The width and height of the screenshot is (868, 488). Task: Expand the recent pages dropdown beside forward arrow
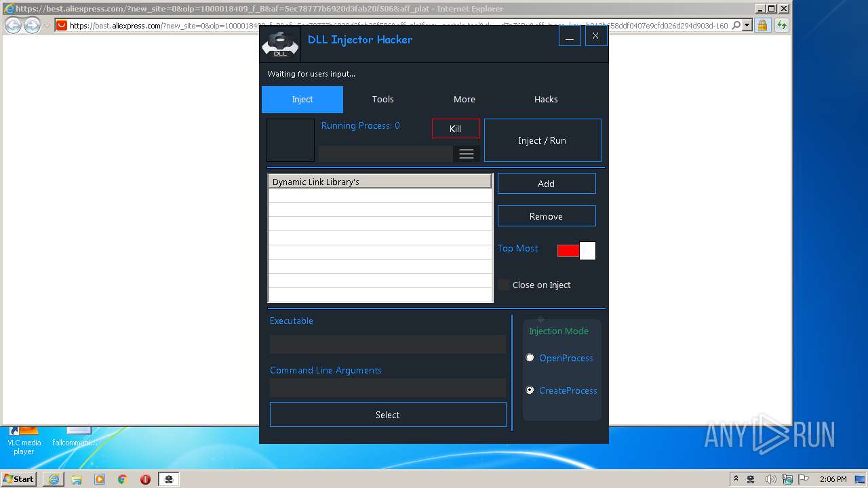[47, 26]
